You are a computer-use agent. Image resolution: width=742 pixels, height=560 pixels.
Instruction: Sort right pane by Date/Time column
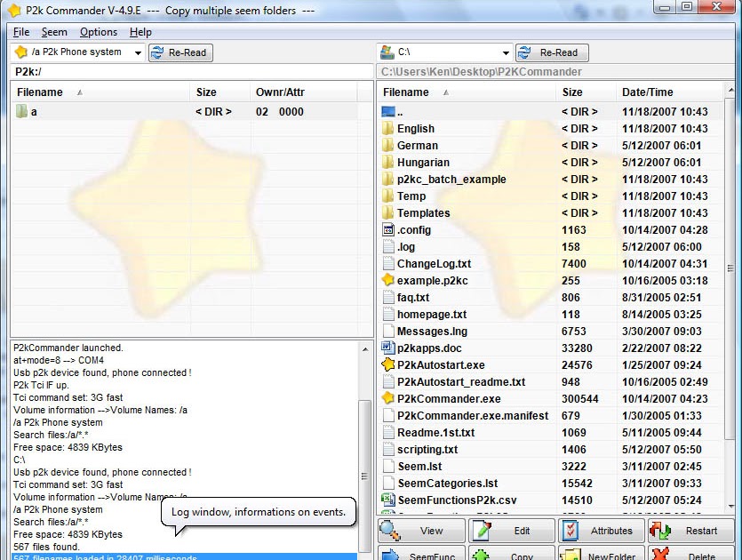pyautogui.click(x=670, y=92)
